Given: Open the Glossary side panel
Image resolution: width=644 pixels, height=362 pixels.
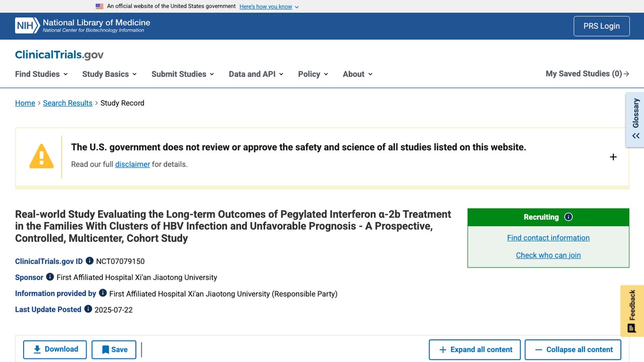Looking at the screenshot, I should [x=635, y=120].
